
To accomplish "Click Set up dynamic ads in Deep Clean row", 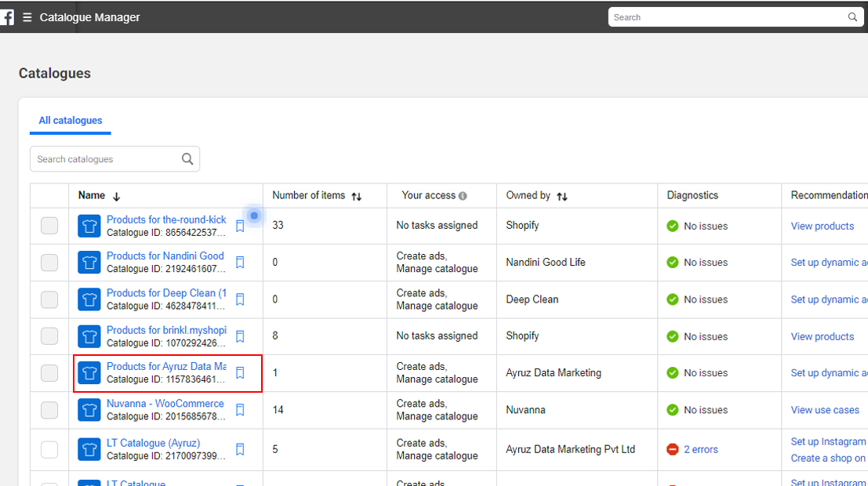I will click(829, 299).
